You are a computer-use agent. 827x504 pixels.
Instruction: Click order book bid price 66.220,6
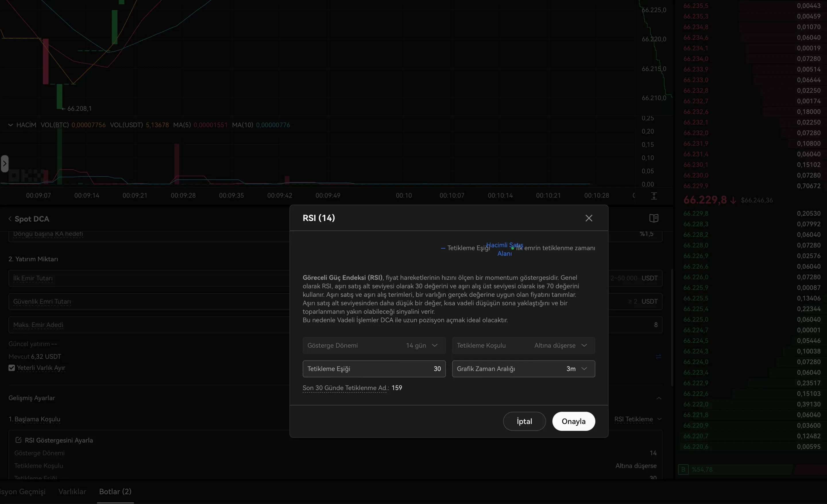coord(696,447)
